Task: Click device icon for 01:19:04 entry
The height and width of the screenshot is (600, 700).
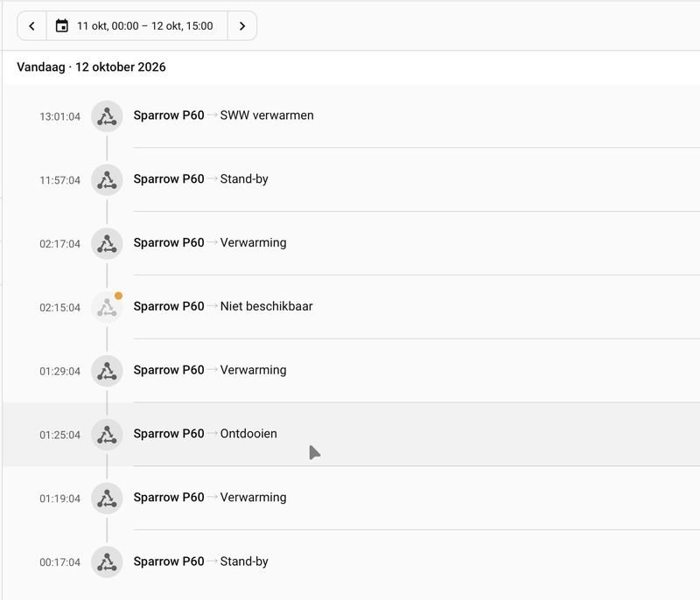Action: coord(107,499)
